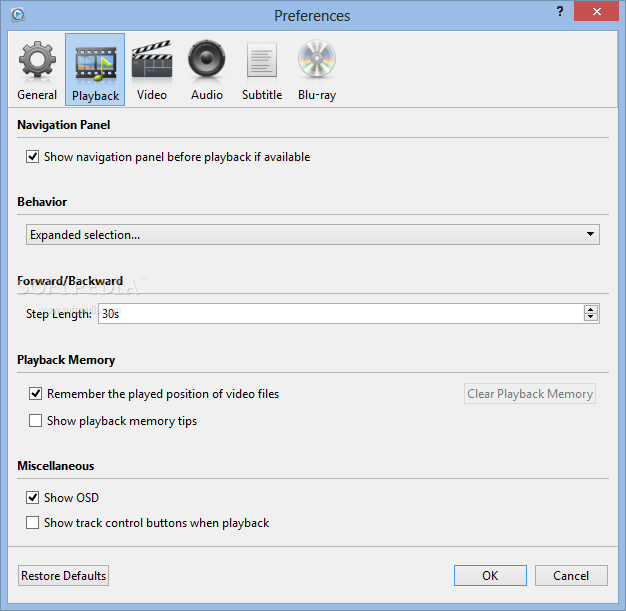Click the Clear Playback Memory button
This screenshot has height=611, width=626.
[530, 394]
